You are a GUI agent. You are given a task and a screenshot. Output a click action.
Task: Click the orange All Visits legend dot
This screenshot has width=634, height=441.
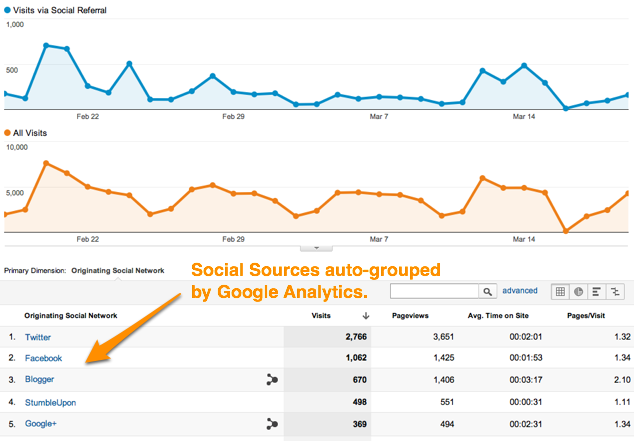(x=9, y=132)
